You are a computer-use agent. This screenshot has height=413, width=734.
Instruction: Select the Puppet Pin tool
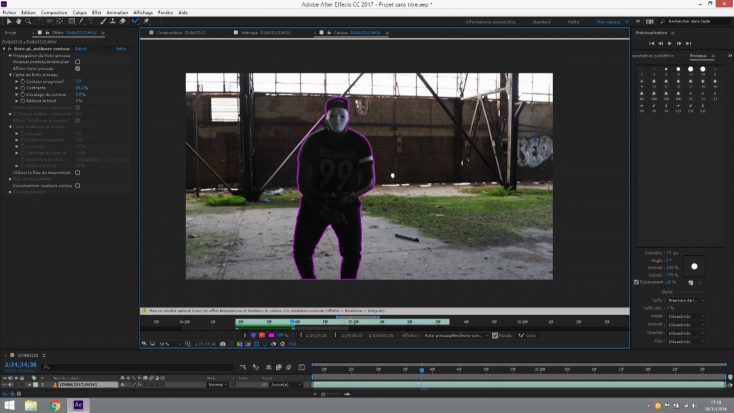[146, 21]
